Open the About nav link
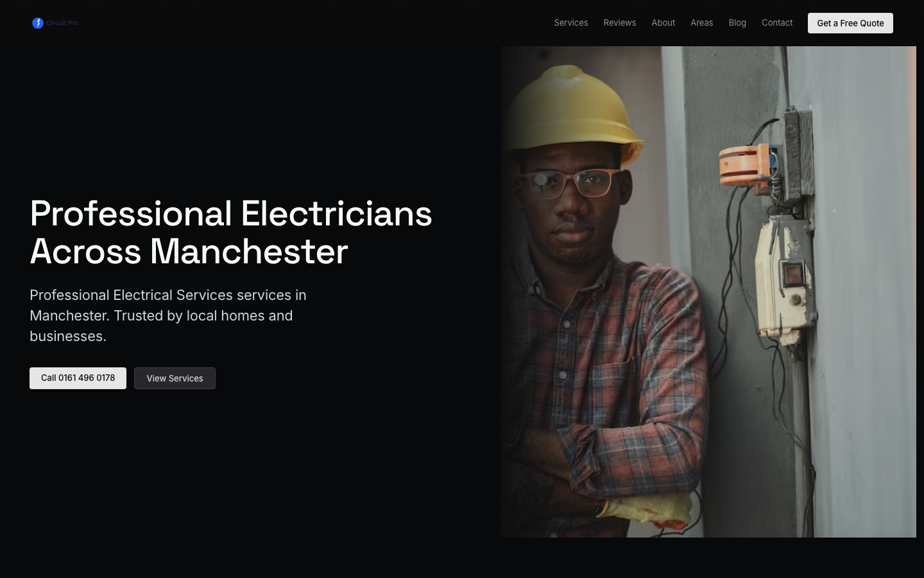This screenshot has height=578, width=924. (x=663, y=22)
